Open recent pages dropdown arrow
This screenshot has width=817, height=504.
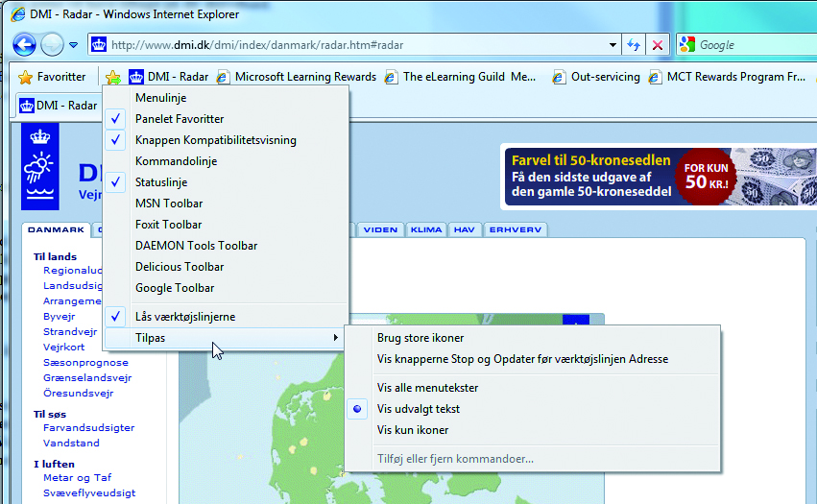tap(74, 45)
